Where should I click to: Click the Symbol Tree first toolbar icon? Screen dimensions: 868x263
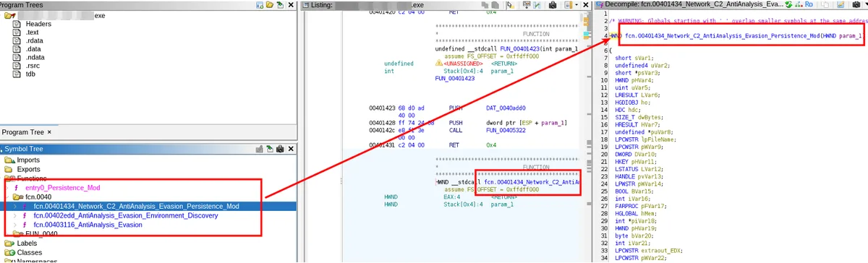[x=260, y=148]
